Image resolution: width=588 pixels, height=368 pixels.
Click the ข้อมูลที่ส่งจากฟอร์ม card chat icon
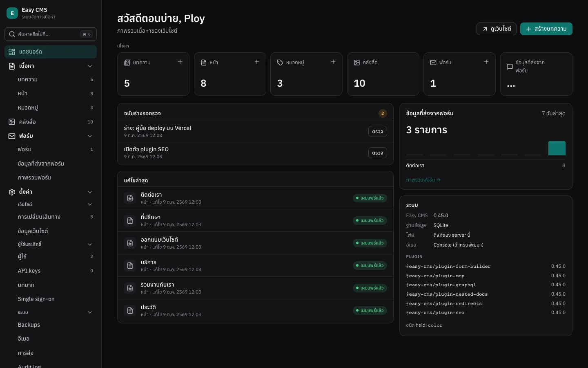(510, 67)
